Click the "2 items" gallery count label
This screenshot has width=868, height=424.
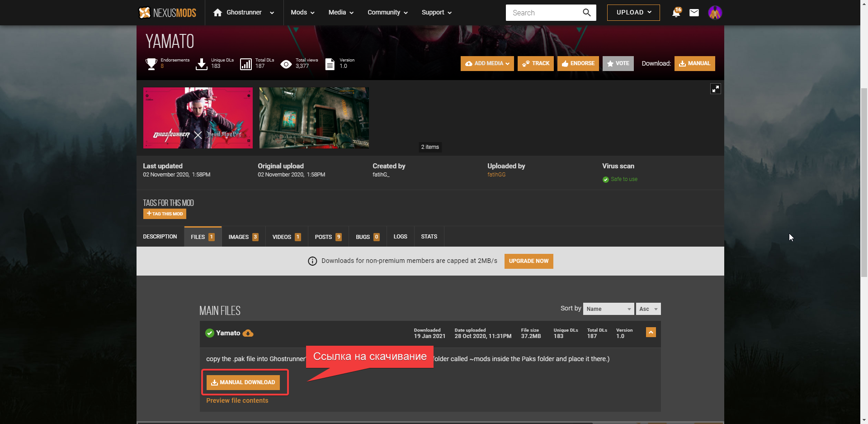[x=430, y=147]
